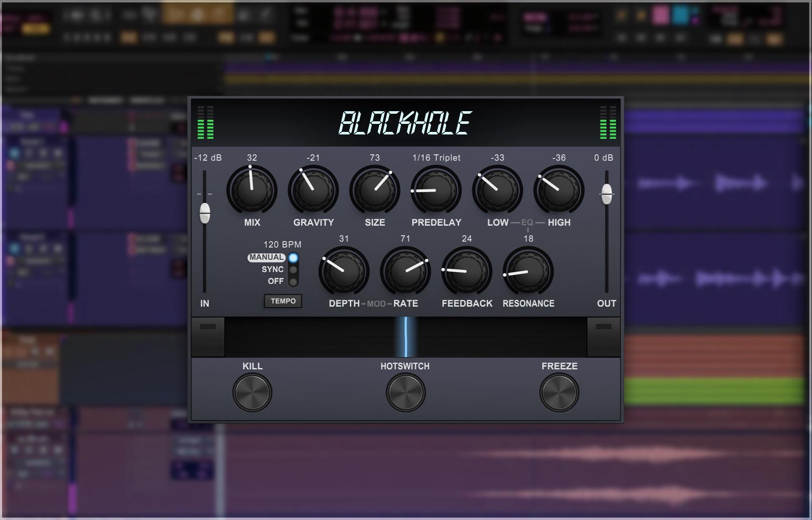Select SYNC tempo mode radio

pos(293,270)
